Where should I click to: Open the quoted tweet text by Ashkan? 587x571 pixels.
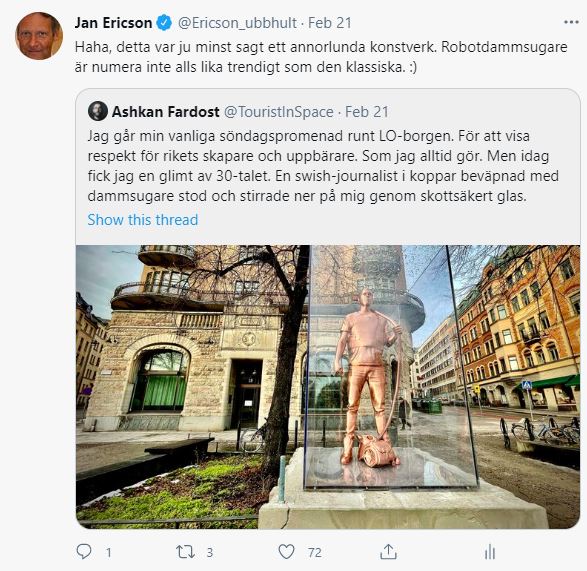click(323, 166)
